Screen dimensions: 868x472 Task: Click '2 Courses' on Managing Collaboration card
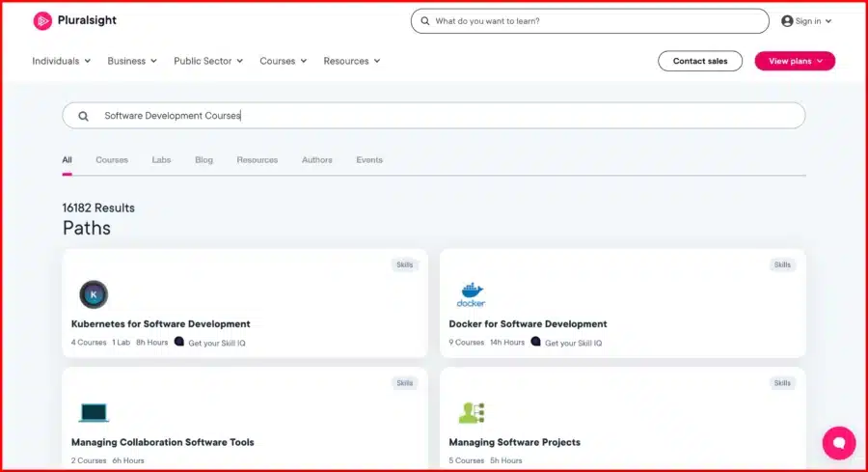tap(89, 460)
